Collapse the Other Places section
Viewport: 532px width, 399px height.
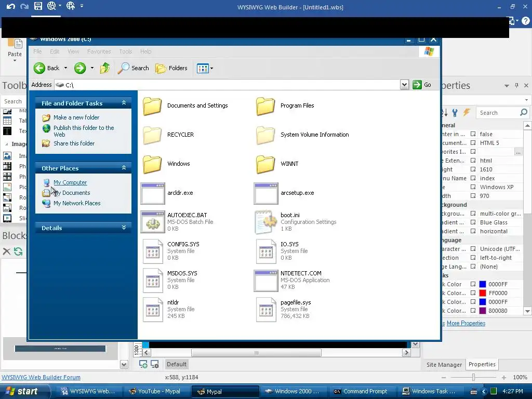pyautogui.click(x=124, y=168)
